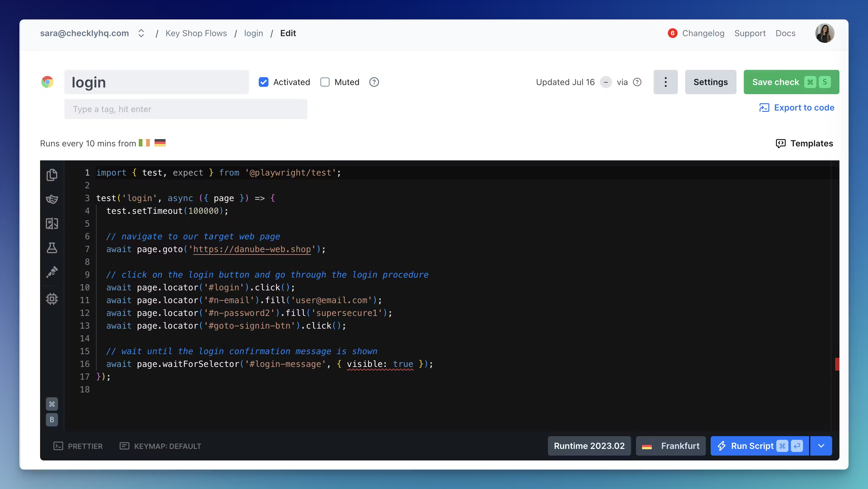Screen dimensions: 868x489
Task: Click the '#goto-signin-btn' click line
Action: pyautogui.click(x=226, y=326)
